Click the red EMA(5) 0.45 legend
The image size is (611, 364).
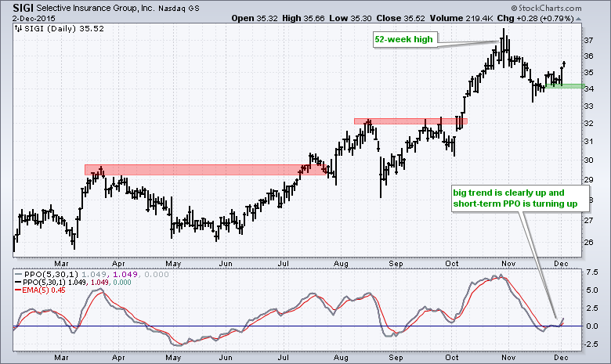coord(40,290)
